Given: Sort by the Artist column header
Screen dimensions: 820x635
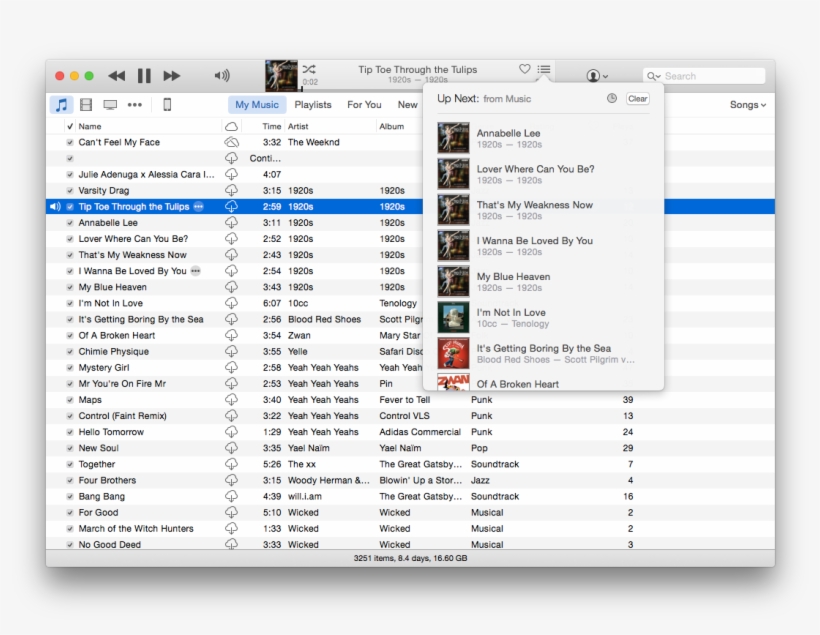Looking at the screenshot, I should [298, 126].
